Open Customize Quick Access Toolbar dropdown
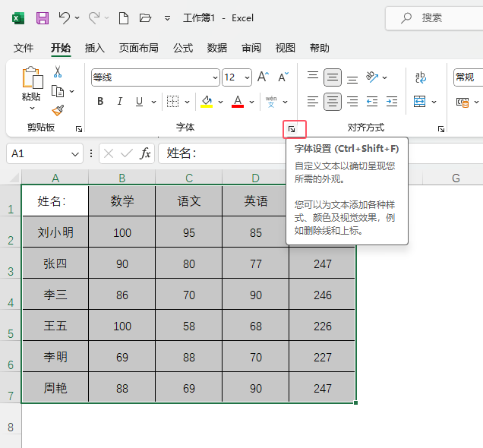Viewport: 483px width, 448px height. pyautogui.click(x=167, y=18)
